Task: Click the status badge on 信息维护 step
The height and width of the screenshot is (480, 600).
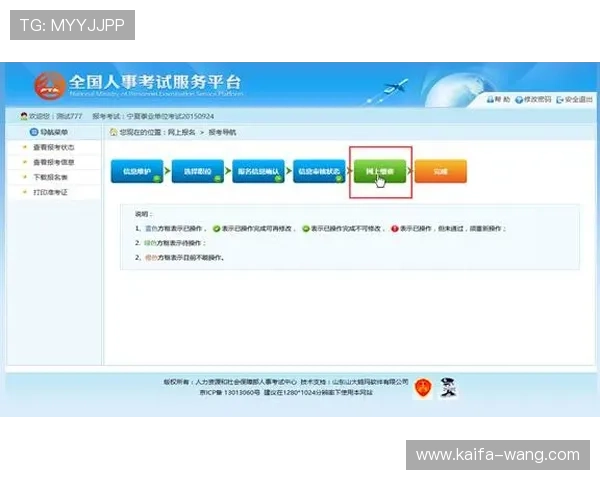Action: tap(157, 178)
